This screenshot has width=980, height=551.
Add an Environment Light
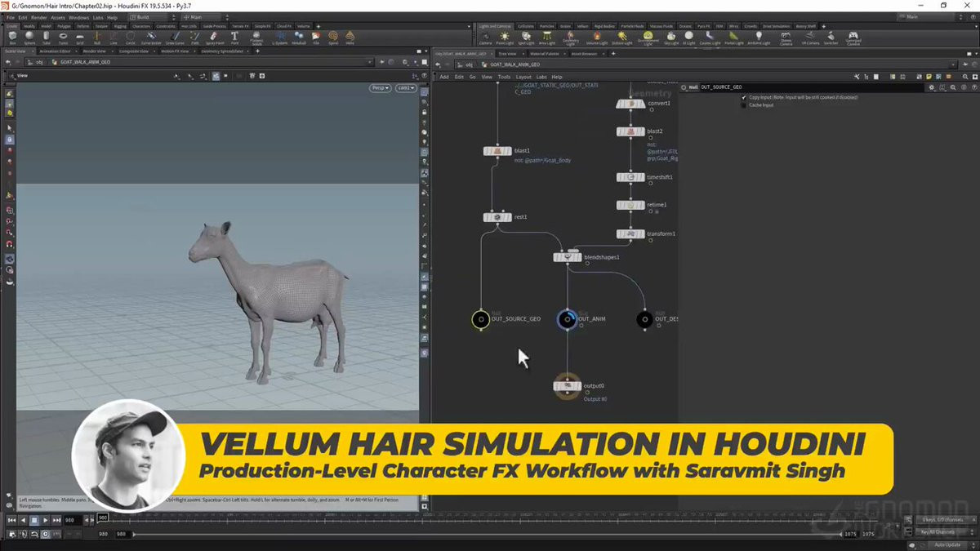648,38
